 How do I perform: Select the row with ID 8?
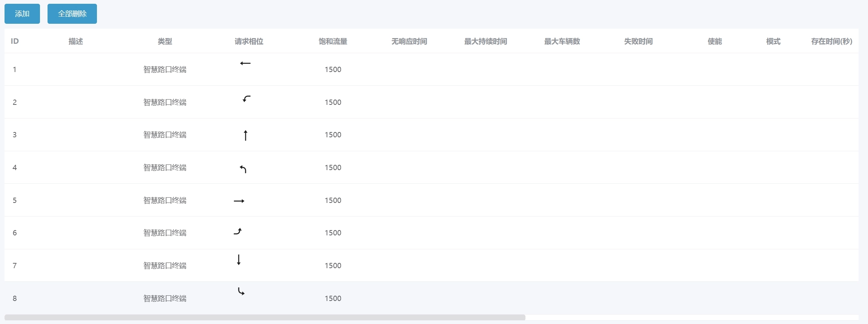(x=15, y=298)
